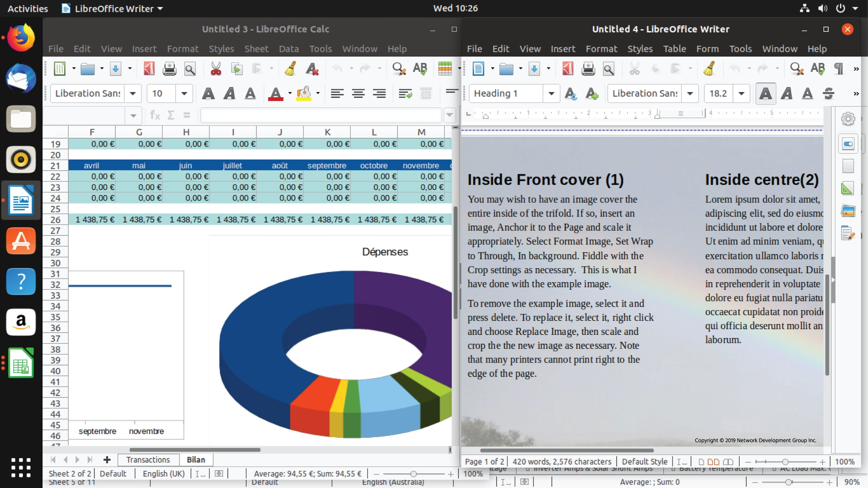
Task: Open the Calc font color arrow dropdown
Action: coord(290,93)
